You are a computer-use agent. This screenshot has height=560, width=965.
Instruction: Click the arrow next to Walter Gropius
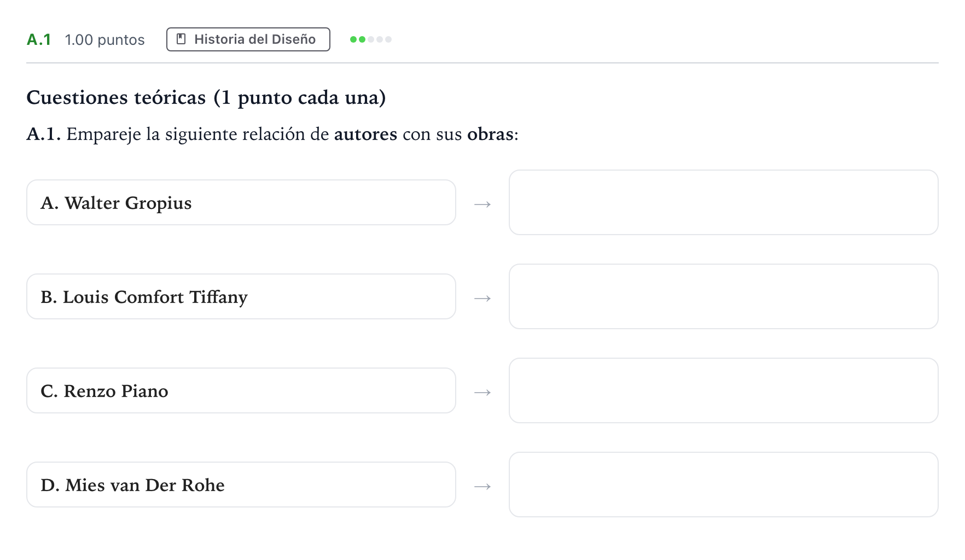[x=482, y=204]
